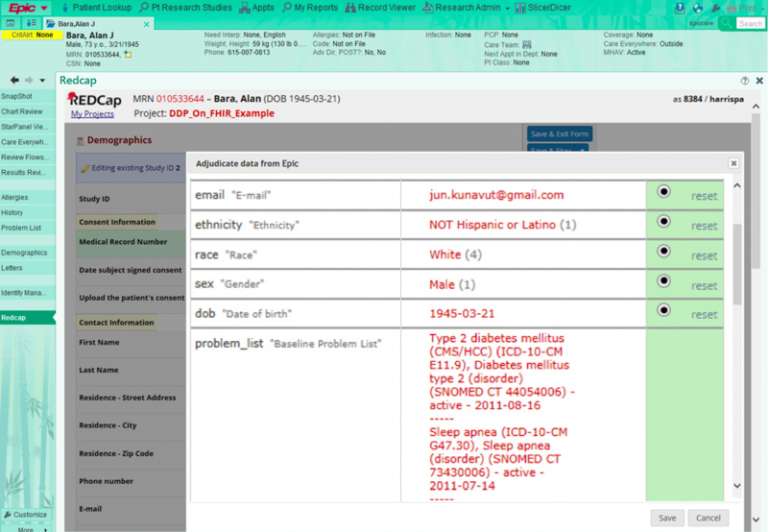This screenshot has height=532, width=768.
Task: Select the Redcap sidebar activity
Action: point(28,318)
